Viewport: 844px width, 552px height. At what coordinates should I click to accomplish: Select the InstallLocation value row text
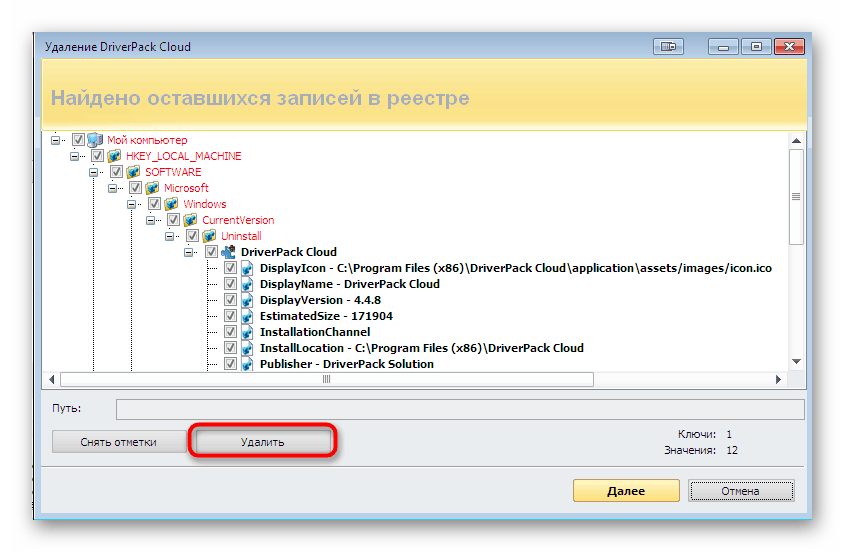click(x=421, y=348)
